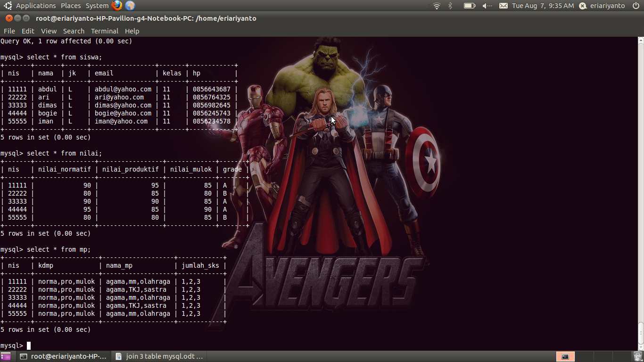Launch Chromium browser from the top panel
This screenshot has height=362, width=644.
[130, 6]
